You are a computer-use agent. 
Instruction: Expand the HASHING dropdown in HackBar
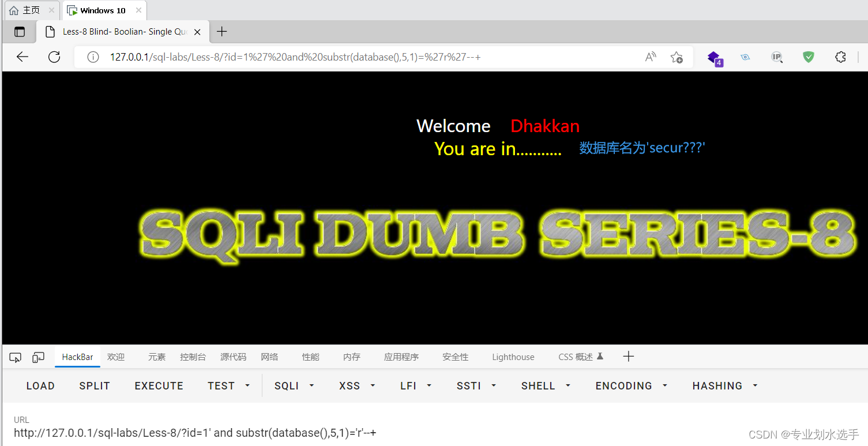coord(725,386)
